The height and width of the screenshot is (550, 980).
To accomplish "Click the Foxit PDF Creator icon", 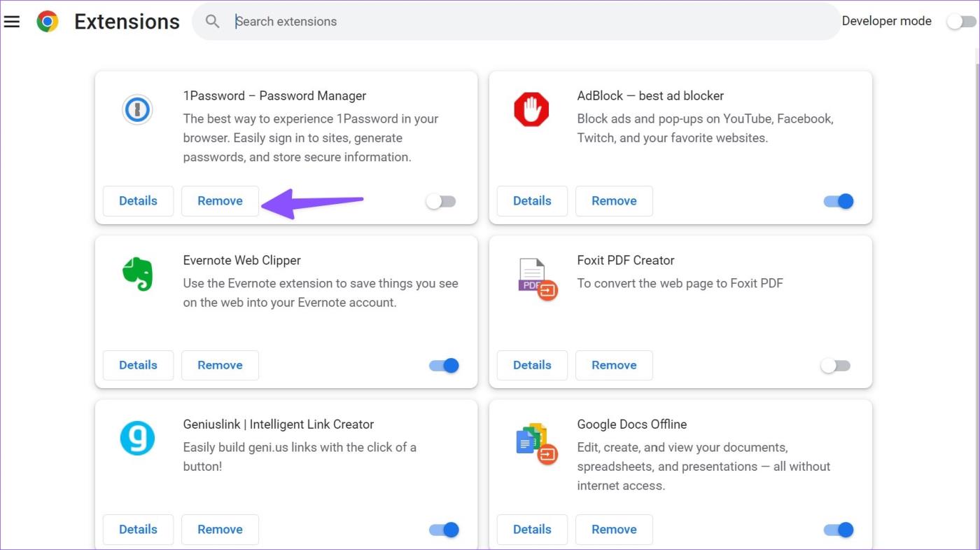I will pos(537,279).
